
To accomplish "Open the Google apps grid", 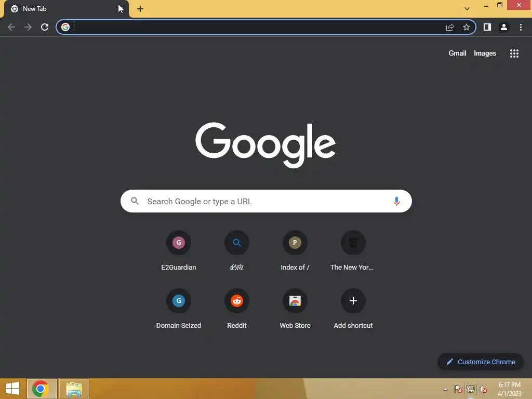I will point(514,54).
